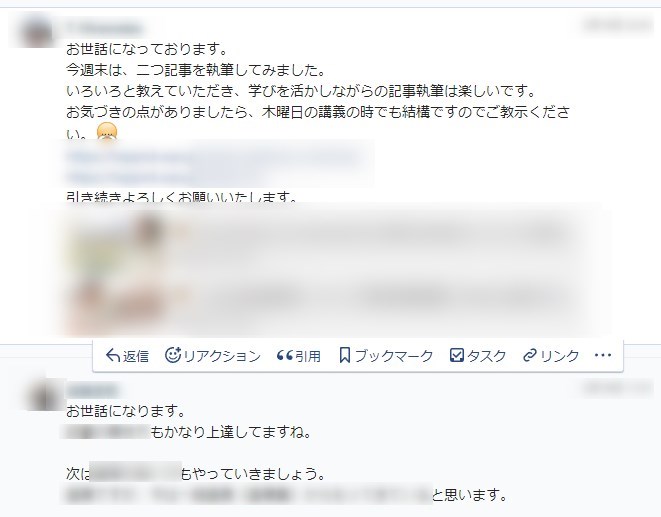Image resolution: width=661 pixels, height=517 pixels.
Task: Copy the message link with リンク
Action: point(551,356)
